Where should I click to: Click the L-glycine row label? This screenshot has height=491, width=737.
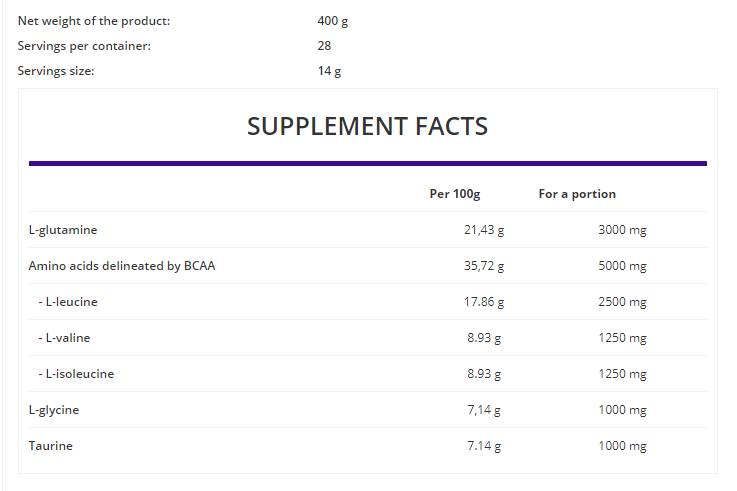tap(54, 410)
